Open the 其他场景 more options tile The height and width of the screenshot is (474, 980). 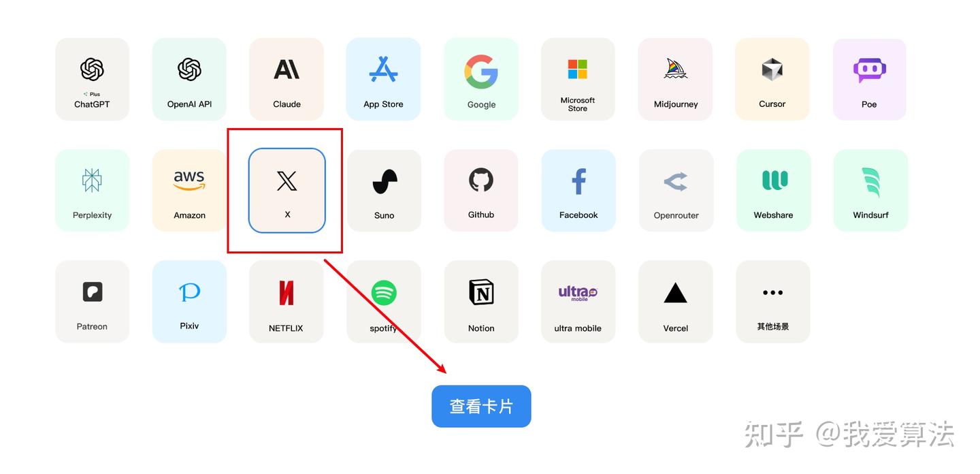tap(773, 301)
